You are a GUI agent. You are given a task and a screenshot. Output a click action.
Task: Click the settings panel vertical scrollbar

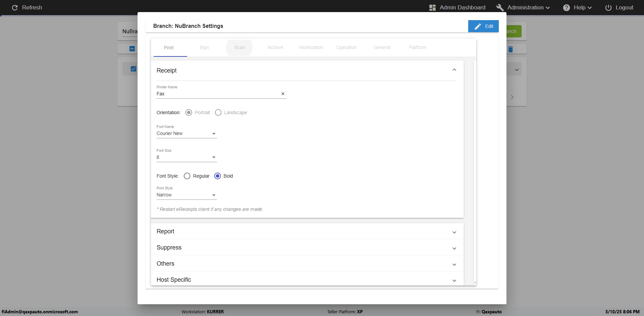pos(475,168)
